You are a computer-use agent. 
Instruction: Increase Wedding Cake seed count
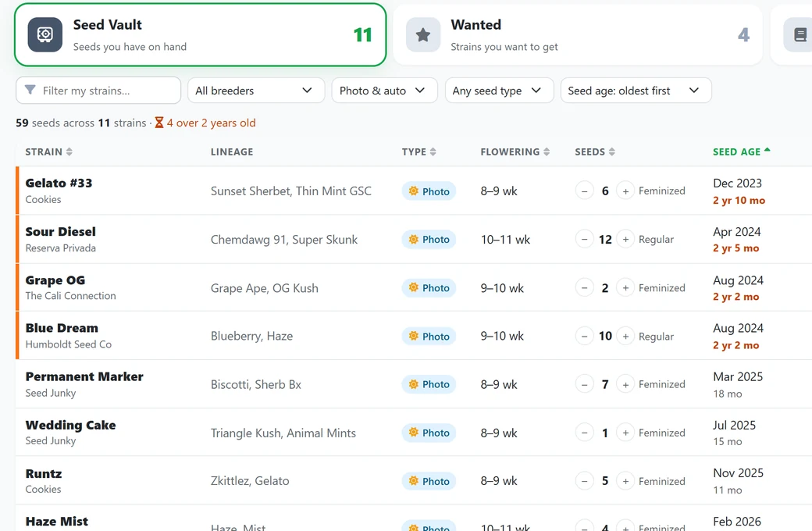(625, 433)
